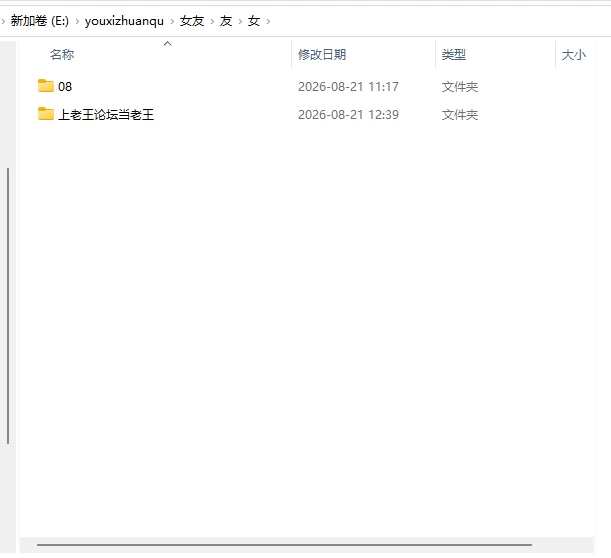Click the vertical scrollbar of left pane
Image resolution: width=611 pixels, height=558 pixels.
8,306
